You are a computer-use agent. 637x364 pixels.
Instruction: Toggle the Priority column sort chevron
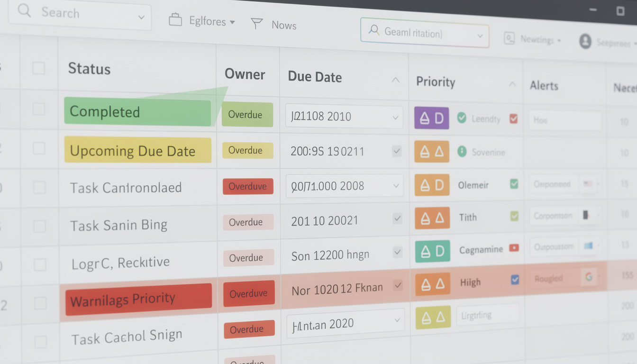(x=512, y=84)
